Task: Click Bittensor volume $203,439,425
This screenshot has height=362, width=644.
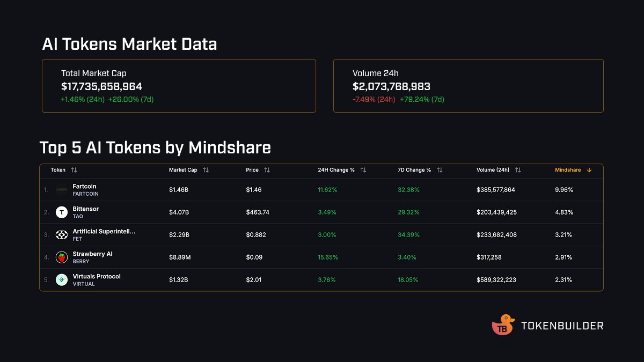Action: [496, 212]
